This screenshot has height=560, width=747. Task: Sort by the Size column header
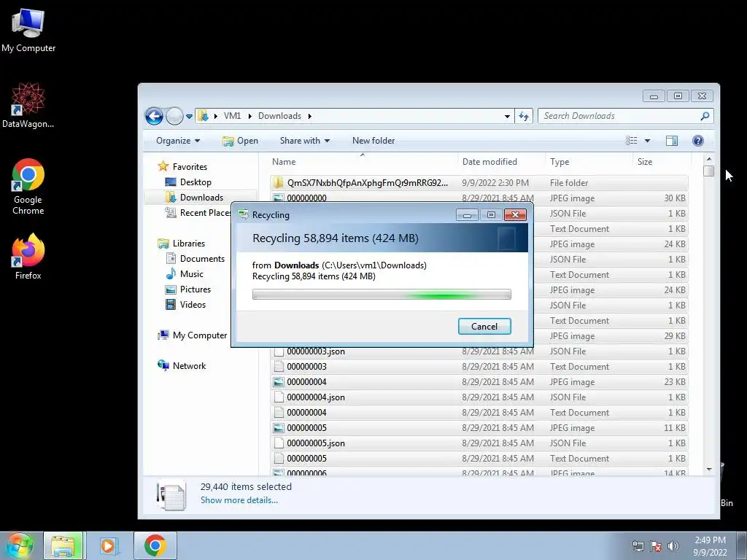coord(661,162)
